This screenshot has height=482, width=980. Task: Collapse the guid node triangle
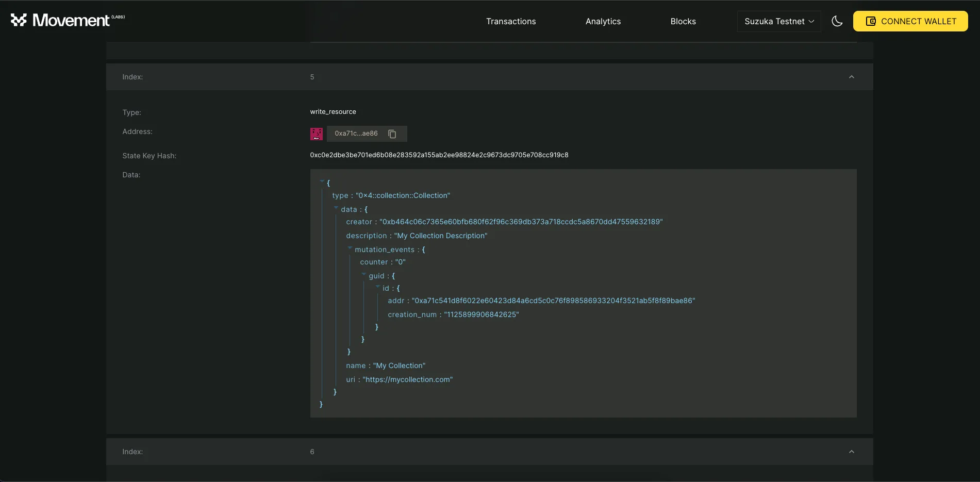pyautogui.click(x=363, y=274)
